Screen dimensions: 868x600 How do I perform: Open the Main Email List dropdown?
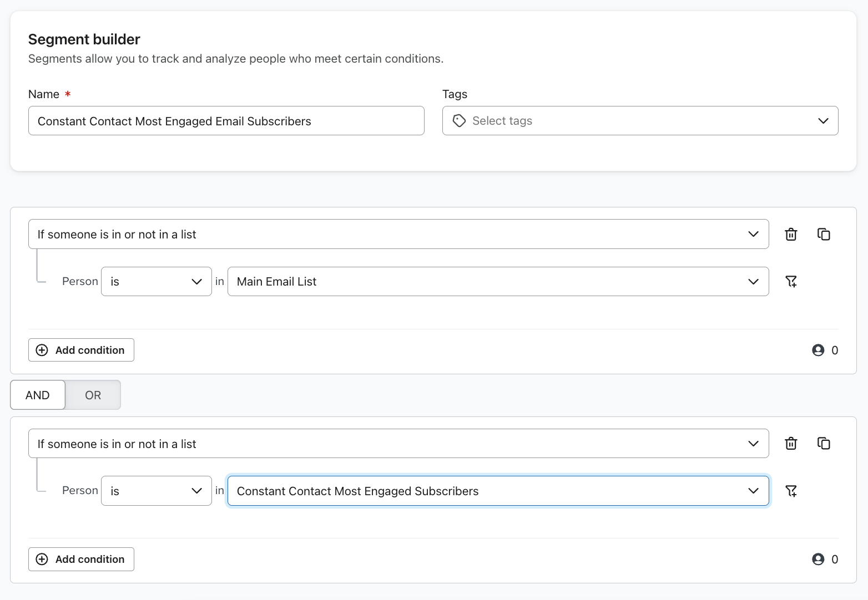pyautogui.click(x=498, y=282)
